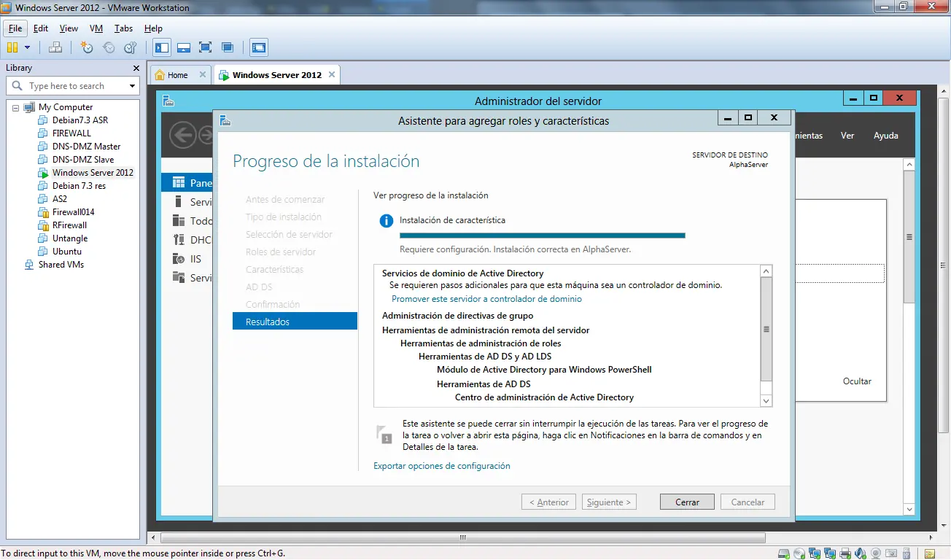
Task: Open the Tabs menu
Action: point(123,28)
